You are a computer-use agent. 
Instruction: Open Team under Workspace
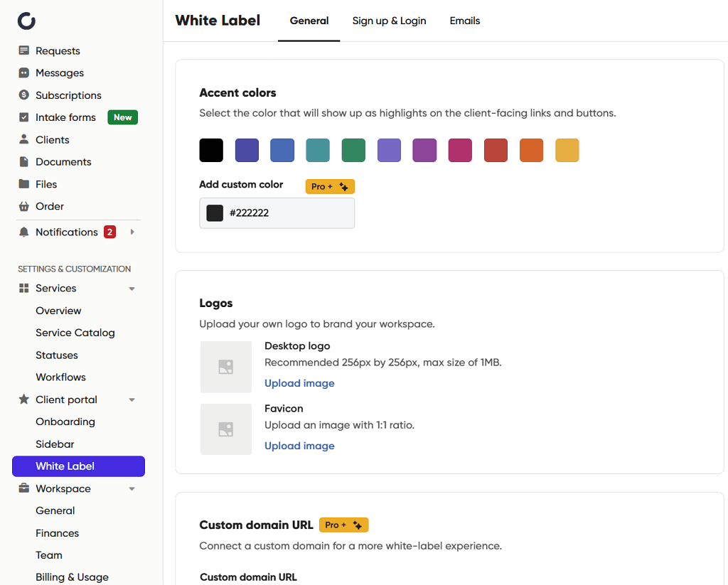(x=49, y=555)
